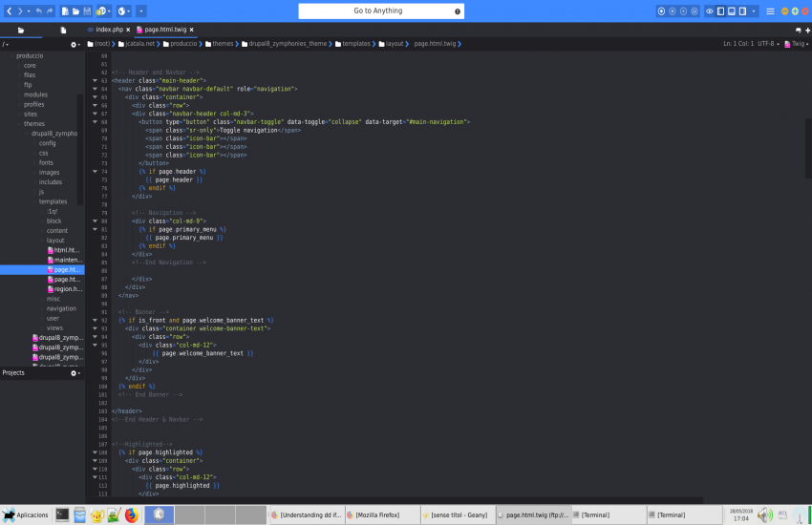Screen dimensions: 812x525
Task: Play the last recorded macro
Action: point(684,10)
